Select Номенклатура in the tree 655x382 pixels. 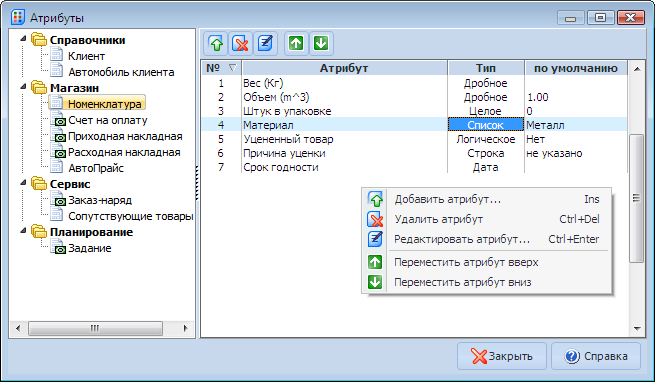[104, 104]
